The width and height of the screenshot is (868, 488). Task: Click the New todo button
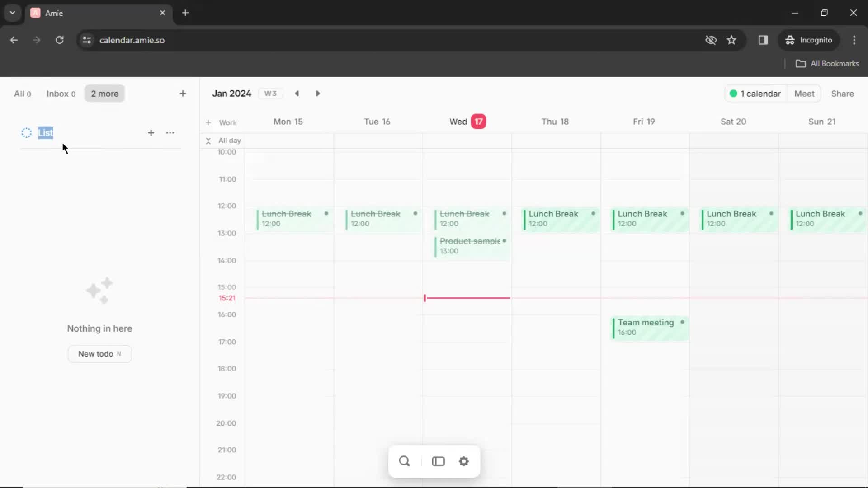pyautogui.click(x=99, y=353)
